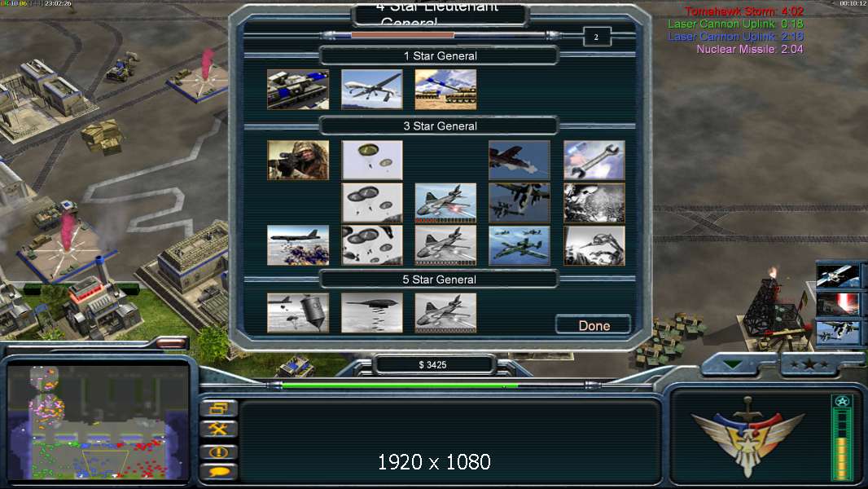Viewport: 868px width, 489px height.
Task: Select the stealth bomber 5 Star power
Action: pyautogui.click(x=372, y=313)
